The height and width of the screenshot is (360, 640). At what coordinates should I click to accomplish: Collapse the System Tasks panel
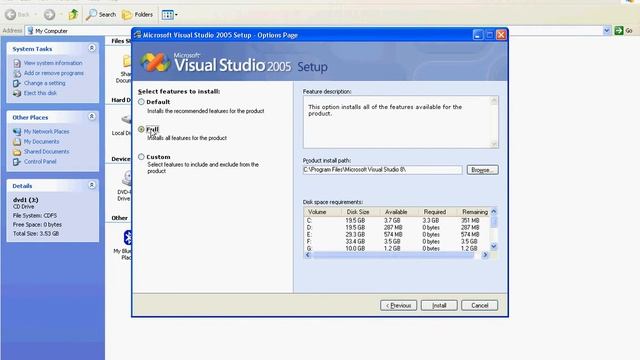point(92,48)
